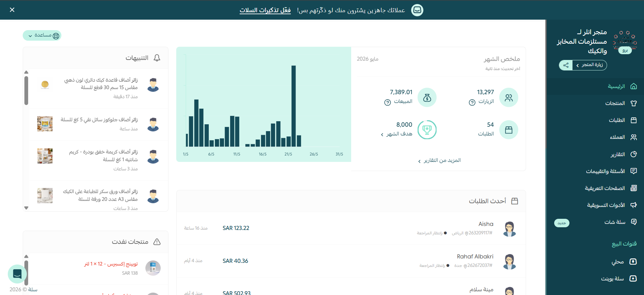Click the سلة بوينت channel icon
644x295 pixels.
tap(633, 278)
